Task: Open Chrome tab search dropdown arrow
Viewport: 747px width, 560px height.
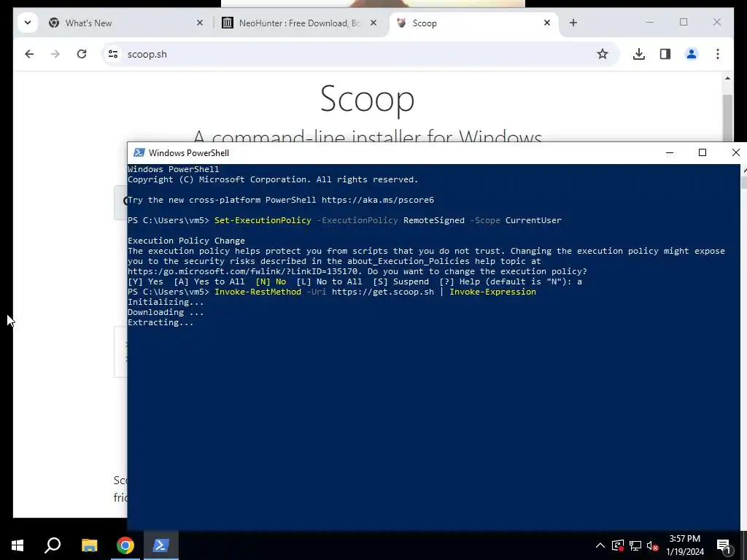Action: [x=28, y=23]
